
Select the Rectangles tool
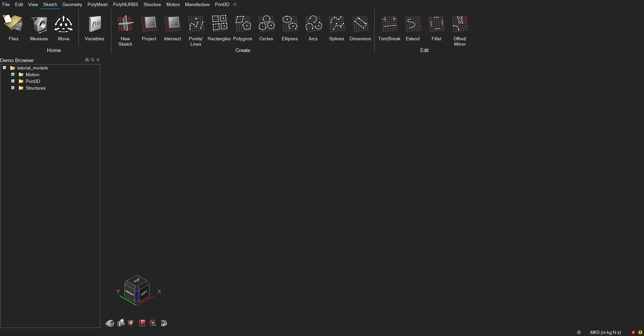pyautogui.click(x=219, y=27)
